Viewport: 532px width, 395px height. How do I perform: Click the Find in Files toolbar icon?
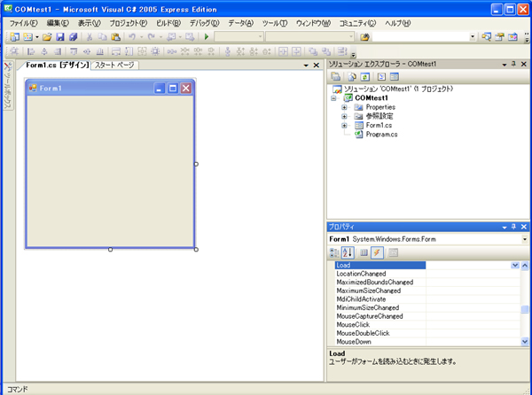click(x=364, y=36)
